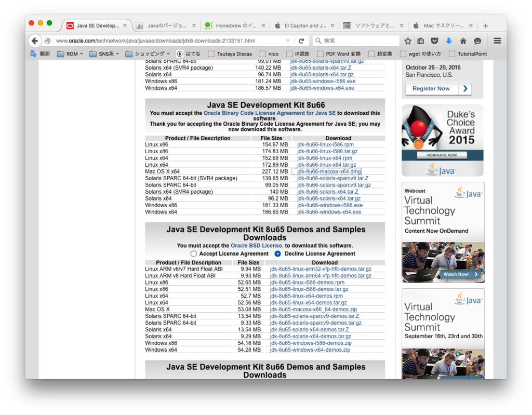This screenshot has width=532, height=415.
Task: Close the Homebrew tab
Action: tap(263, 25)
